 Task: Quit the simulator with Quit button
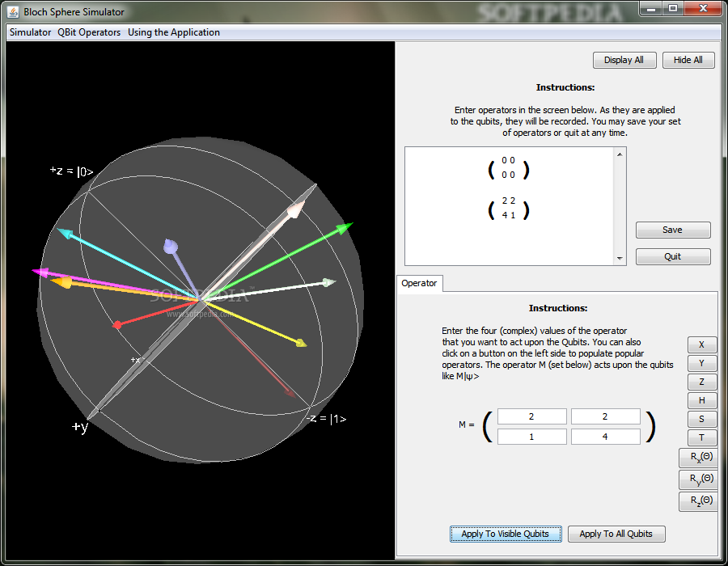point(672,256)
